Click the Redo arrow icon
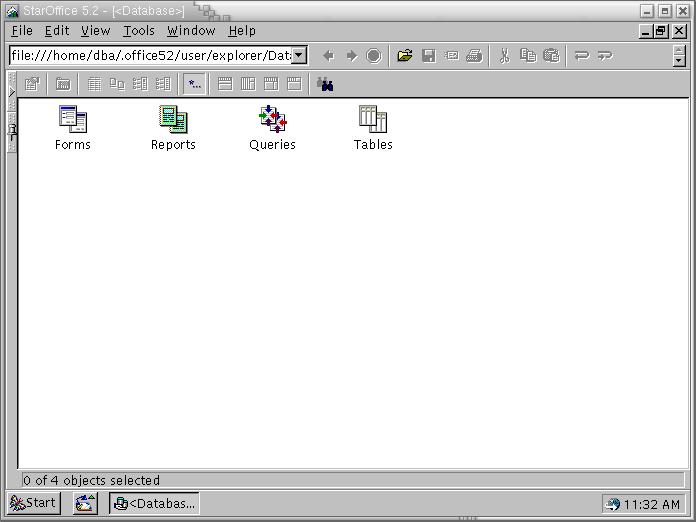 (x=605, y=56)
